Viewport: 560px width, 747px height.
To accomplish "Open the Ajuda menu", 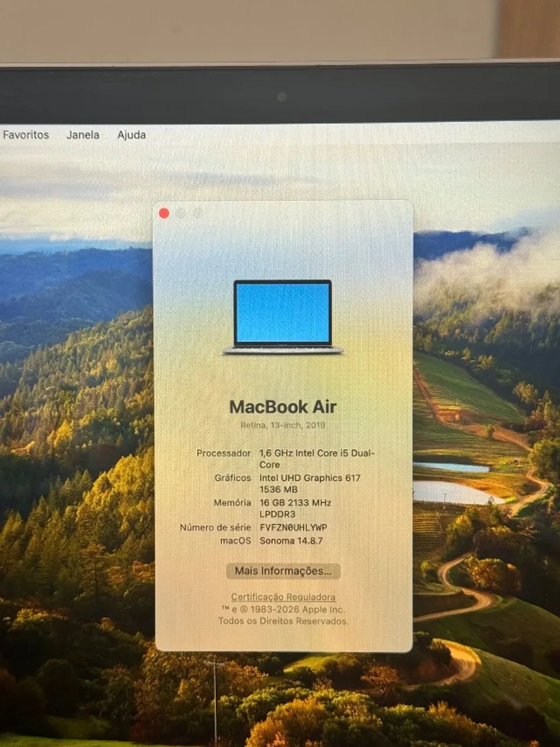I will pos(131,135).
